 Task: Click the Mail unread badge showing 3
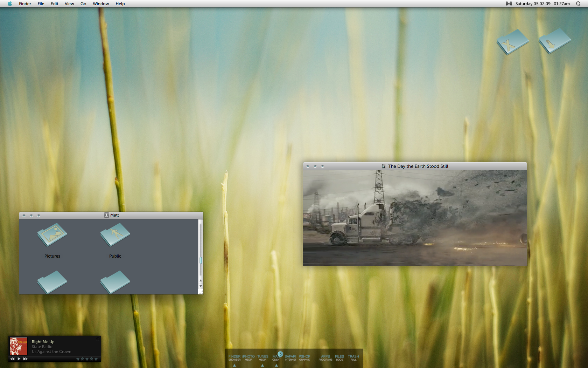coord(280,354)
